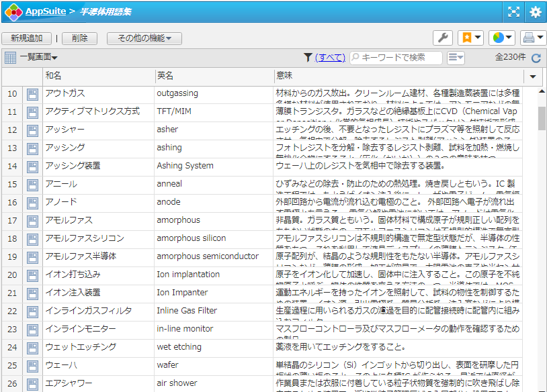The height and width of the screenshot is (392, 547).
Task: Open the printer options dropdown
Action: 533,38
